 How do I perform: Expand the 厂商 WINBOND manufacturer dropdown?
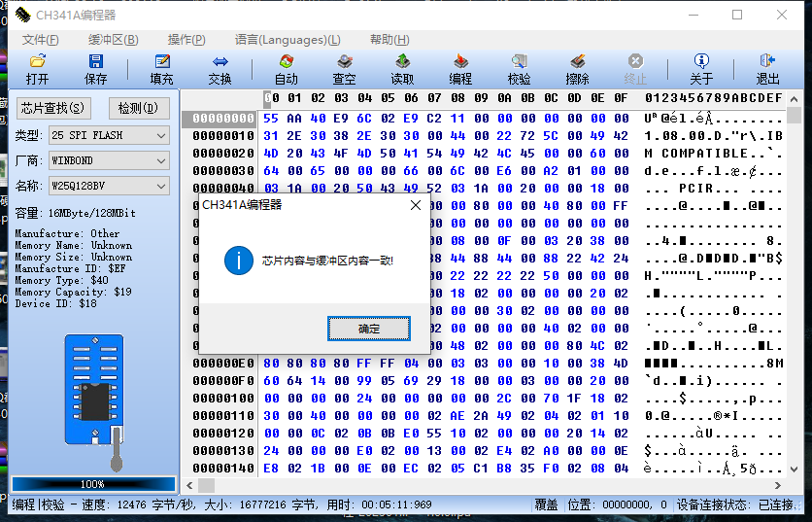(161, 160)
